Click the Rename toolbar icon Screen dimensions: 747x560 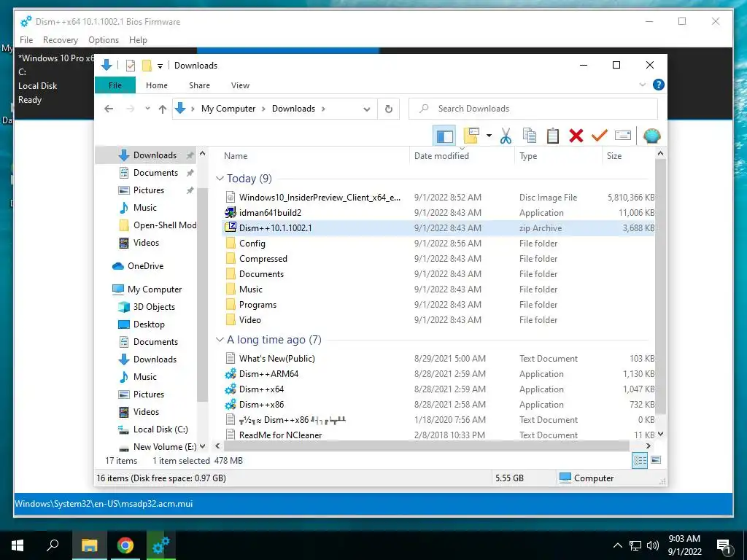click(623, 136)
